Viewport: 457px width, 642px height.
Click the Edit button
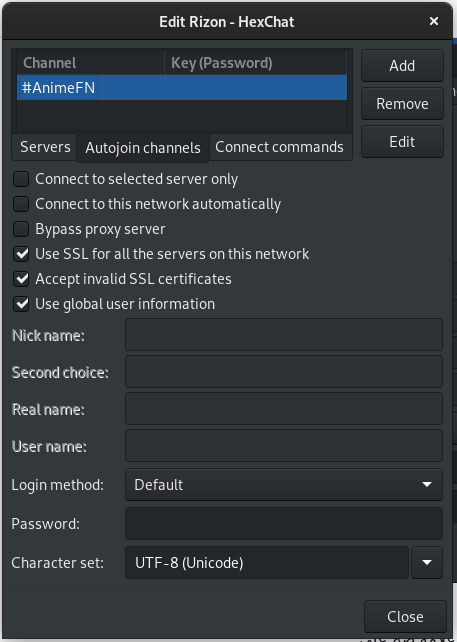pos(402,142)
